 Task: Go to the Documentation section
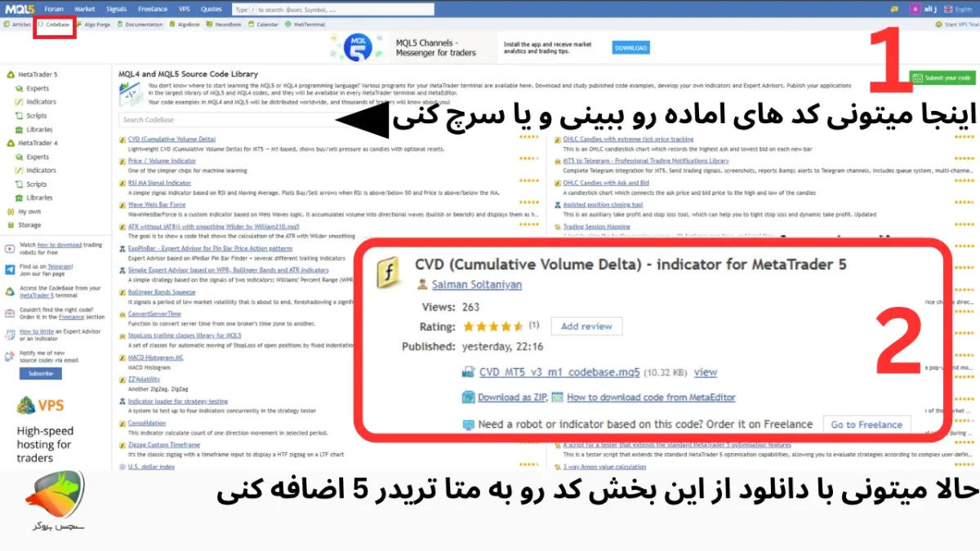click(x=140, y=24)
